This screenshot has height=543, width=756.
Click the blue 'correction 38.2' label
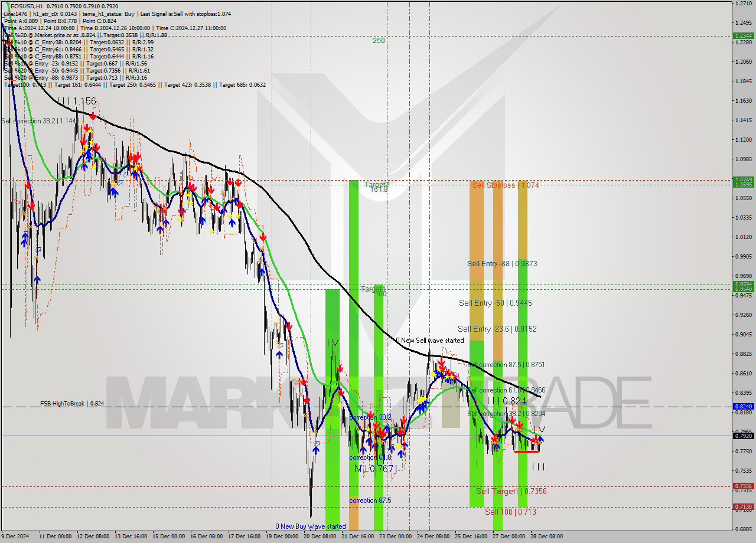tap(370, 417)
